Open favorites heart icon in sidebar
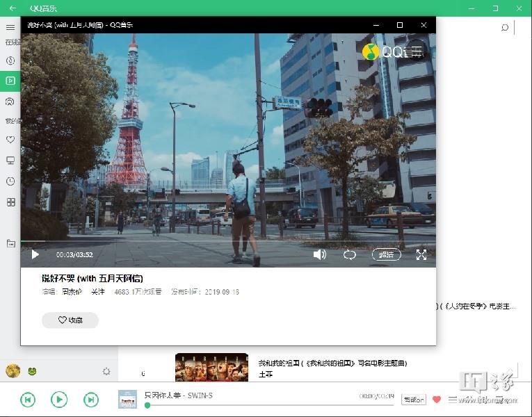Viewport: 532px width, 417px height. [10, 140]
